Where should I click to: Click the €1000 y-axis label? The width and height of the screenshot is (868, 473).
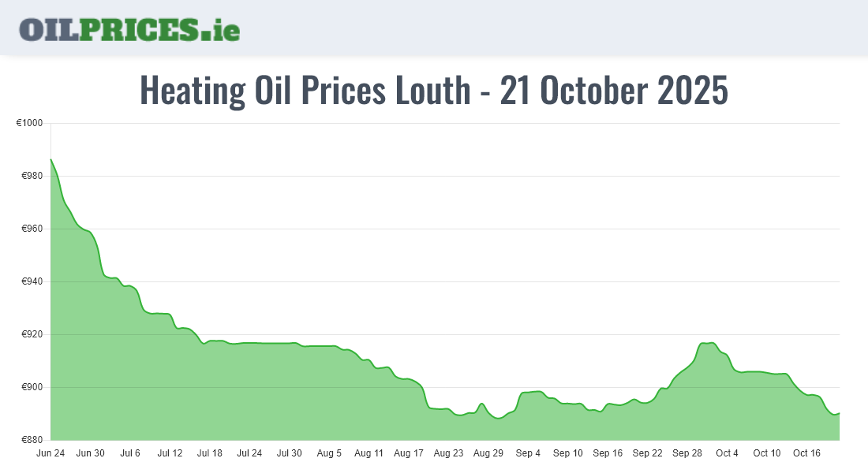[x=29, y=124]
